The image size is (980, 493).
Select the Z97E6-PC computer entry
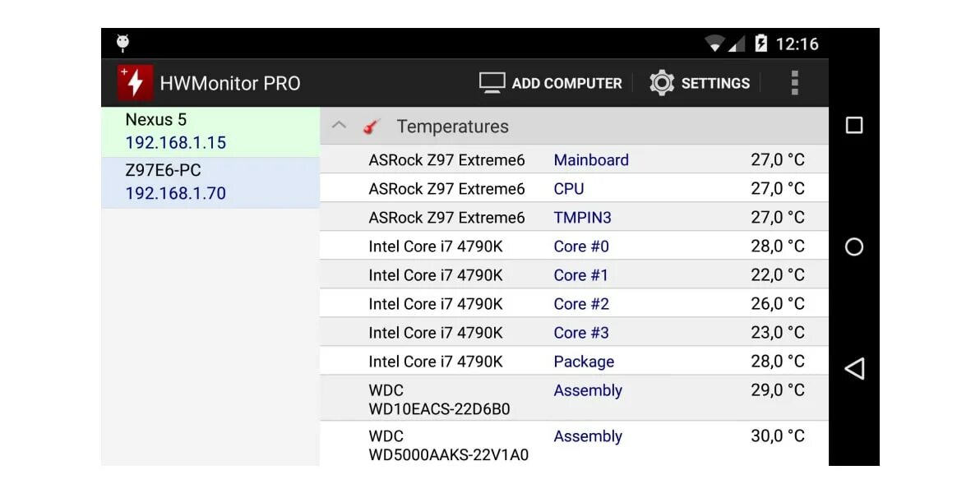click(210, 182)
